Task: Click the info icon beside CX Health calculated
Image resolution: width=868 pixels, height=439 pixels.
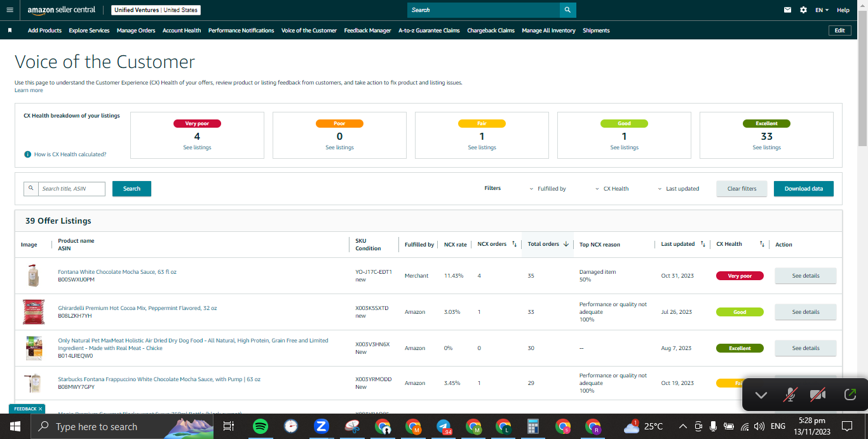Action: coord(27,154)
